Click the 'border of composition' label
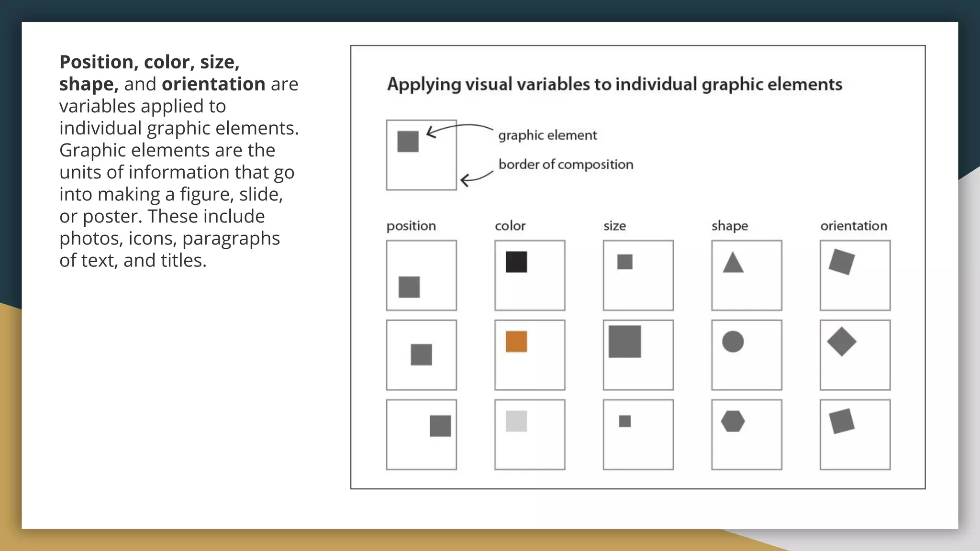 click(566, 164)
